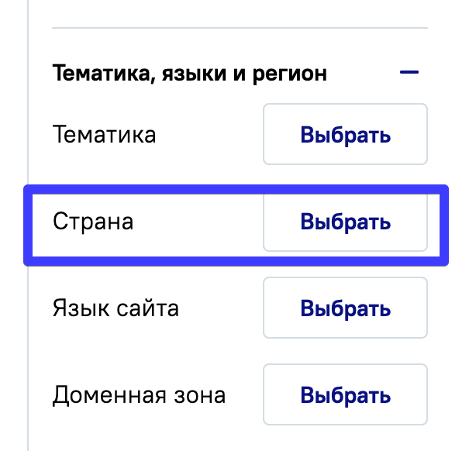Open the country selection picker
The width and height of the screenshot is (476, 451).
(345, 222)
